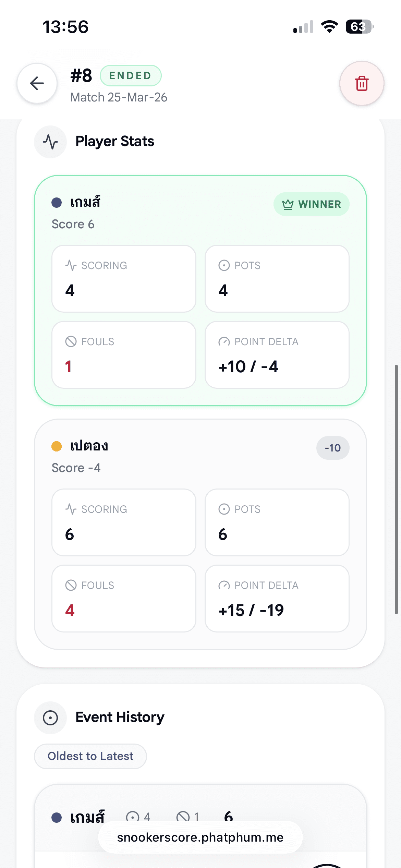Tap the back arrow button
Image resolution: width=401 pixels, height=868 pixels.
click(37, 83)
